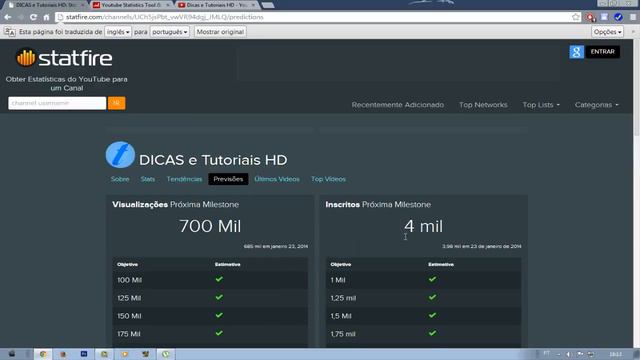This screenshot has width=640, height=360.
Task: Expand the Categorias menu
Action: [596, 105]
